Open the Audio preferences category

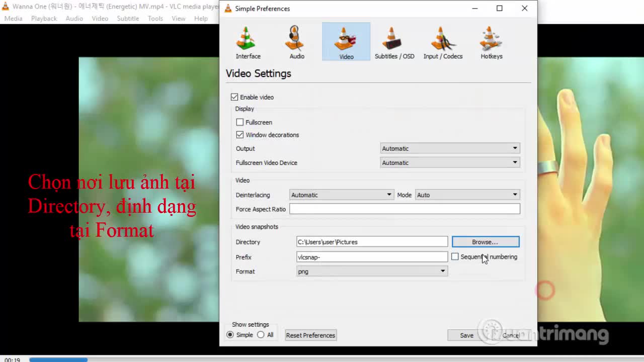click(297, 42)
